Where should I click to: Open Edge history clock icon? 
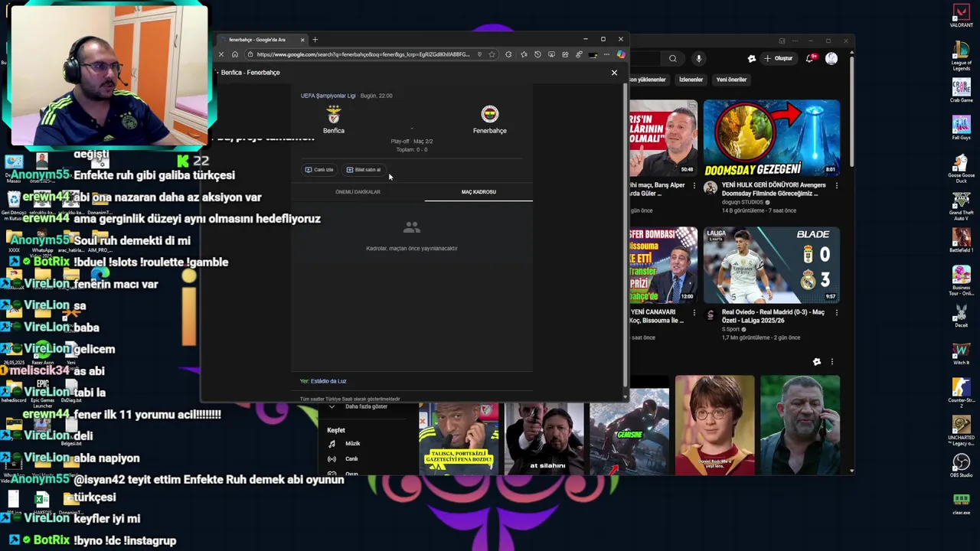point(537,54)
